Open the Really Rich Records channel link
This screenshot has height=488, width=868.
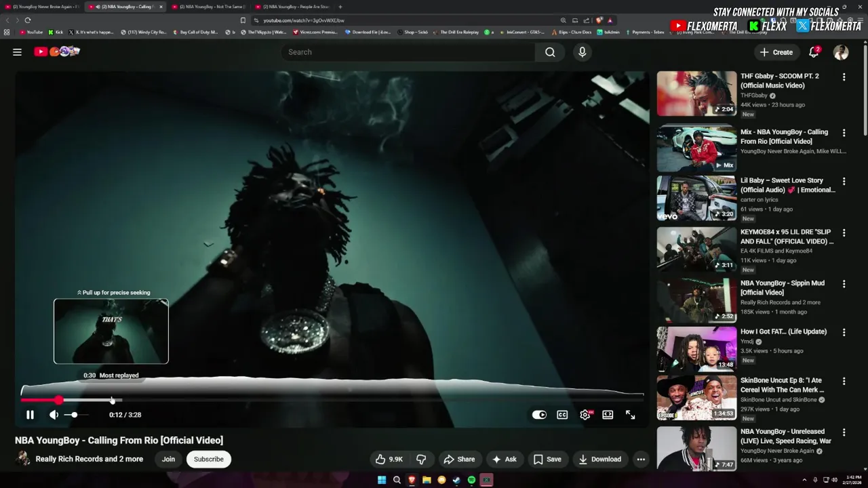pyautogui.click(x=89, y=459)
